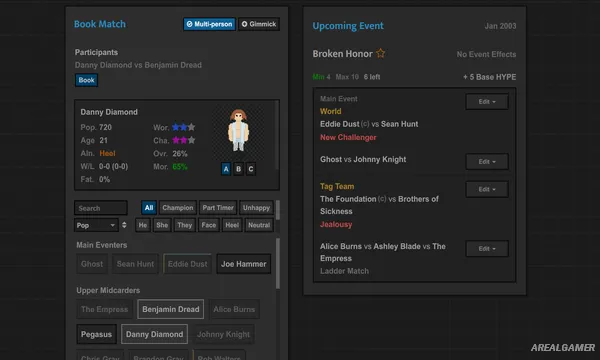Image resolution: width=600 pixels, height=360 pixels.
Task: Toggle the Multi-person match option
Action: tap(209, 24)
